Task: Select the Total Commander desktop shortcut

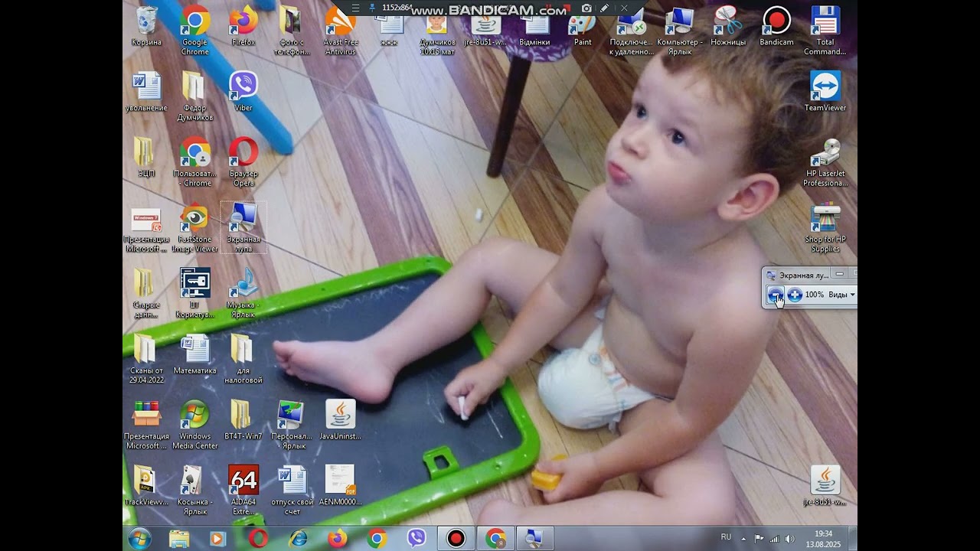Action: tap(825, 31)
